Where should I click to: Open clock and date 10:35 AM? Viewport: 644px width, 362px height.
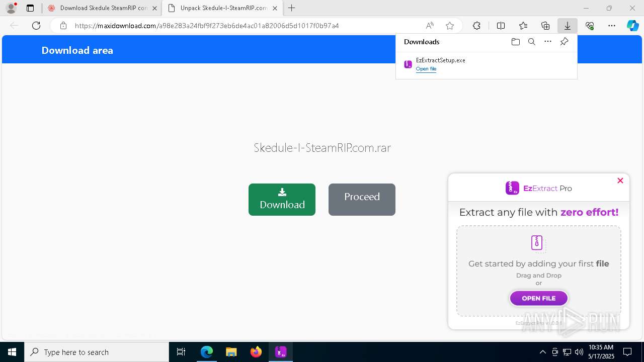pos(601,352)
